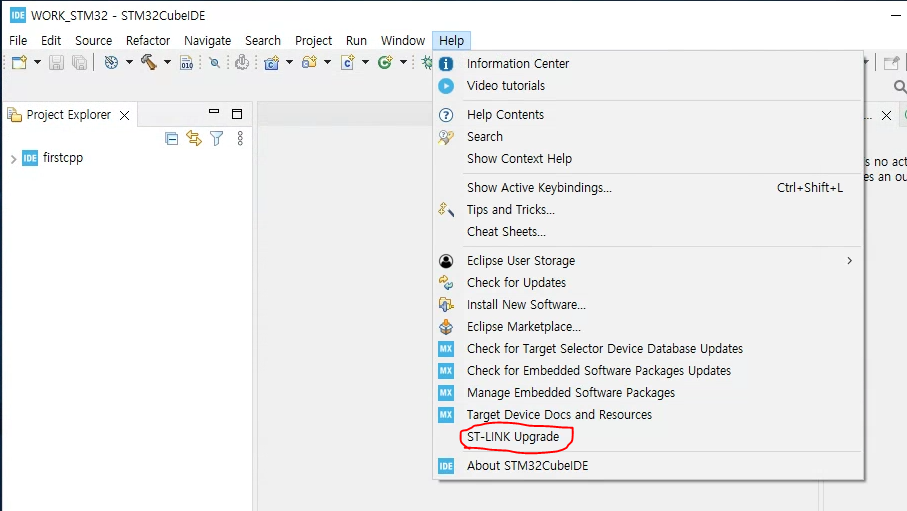Click the hammer Build icon
This screenshot has width=907, height=511.
[x=149, y=62]
